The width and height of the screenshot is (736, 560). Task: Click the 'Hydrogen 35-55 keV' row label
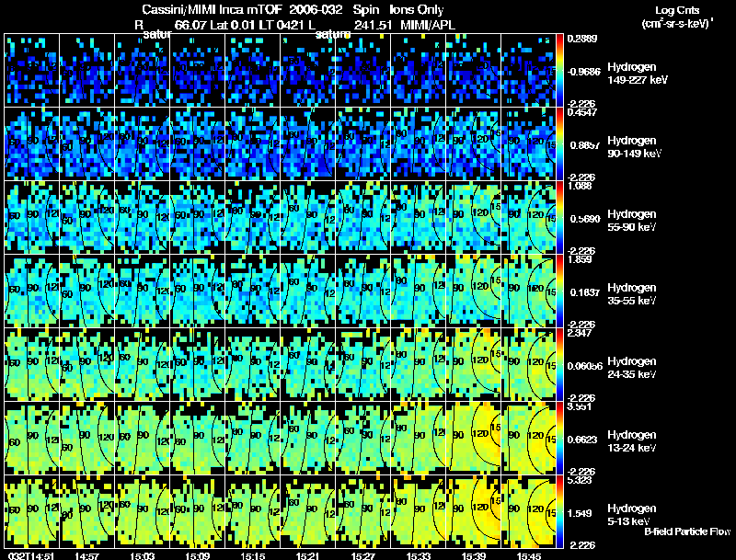tap(632, 294)
